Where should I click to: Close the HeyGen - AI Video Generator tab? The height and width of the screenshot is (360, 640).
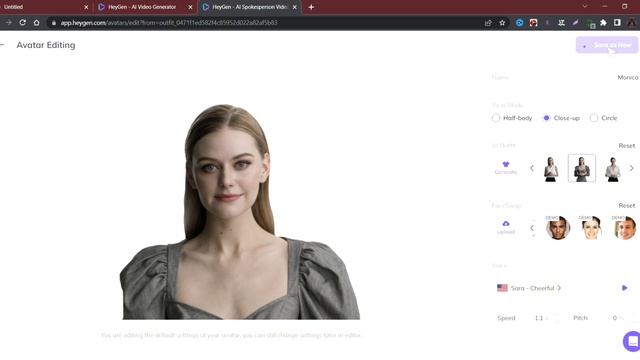pyautogui.click(x=190, y=7)
